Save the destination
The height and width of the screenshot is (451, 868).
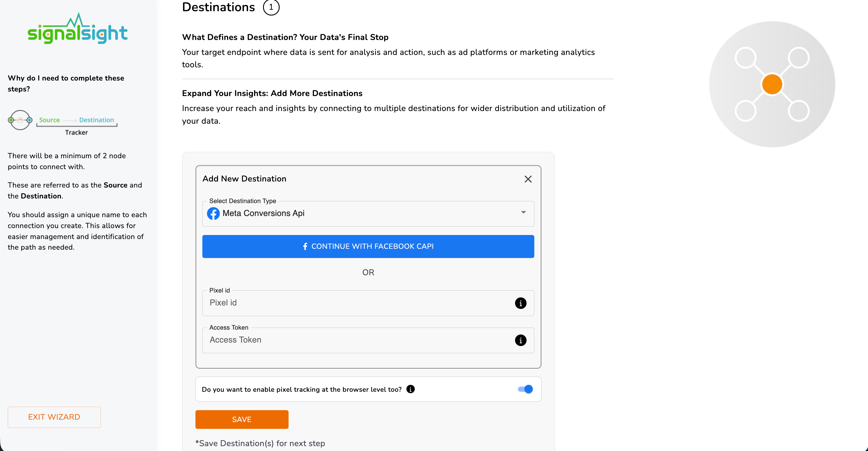pyautogui.click(x=242, y=419)
